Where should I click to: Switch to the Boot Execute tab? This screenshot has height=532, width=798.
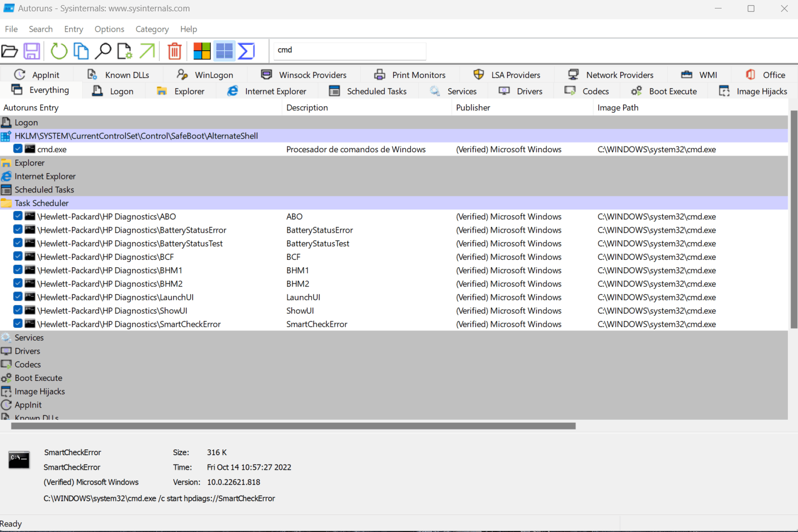point(664,91)
